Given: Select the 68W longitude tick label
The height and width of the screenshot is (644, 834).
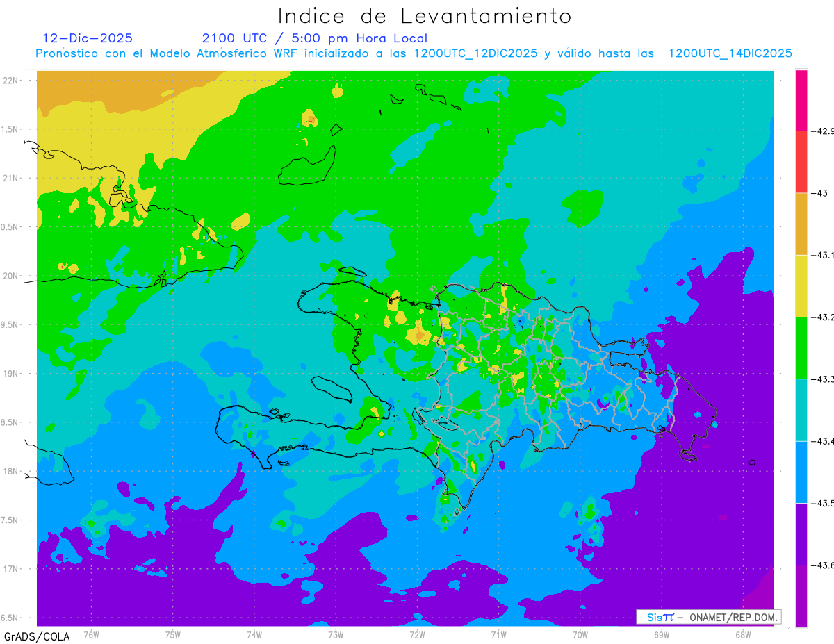Looking at the screenshot, I should [743, 634].
